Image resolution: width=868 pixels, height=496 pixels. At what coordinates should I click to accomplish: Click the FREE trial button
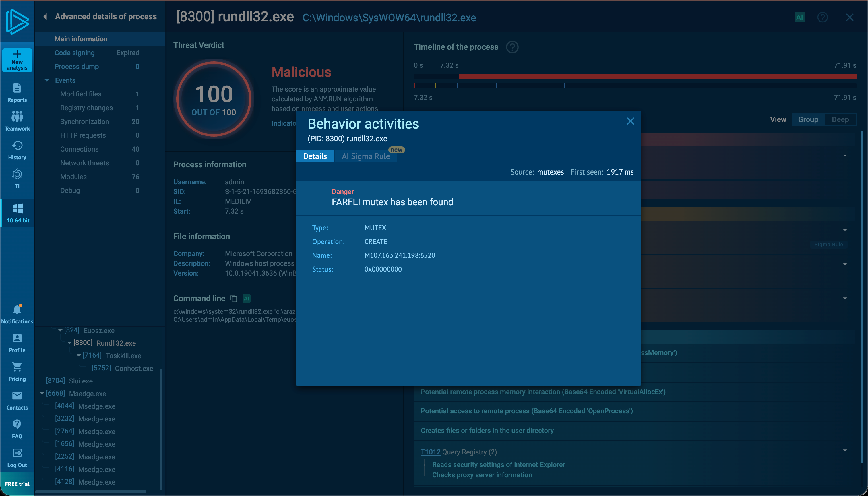point(17,484)
